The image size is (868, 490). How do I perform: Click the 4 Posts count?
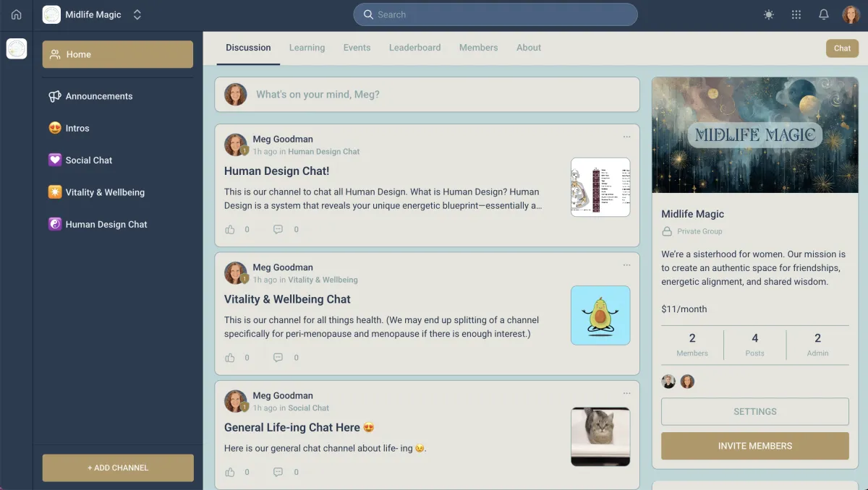755,344
